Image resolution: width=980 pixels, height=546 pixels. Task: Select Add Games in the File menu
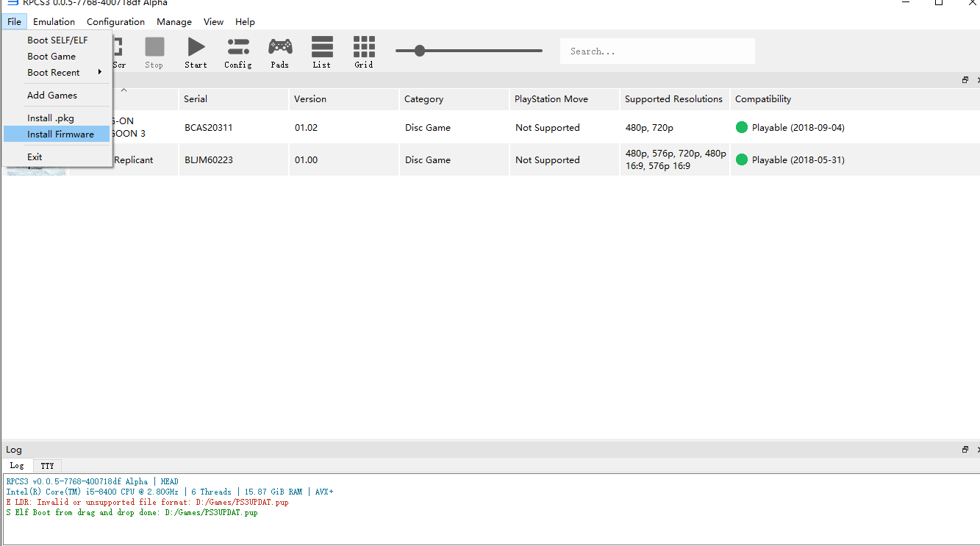pyautogui.click(x=57, y=96)
